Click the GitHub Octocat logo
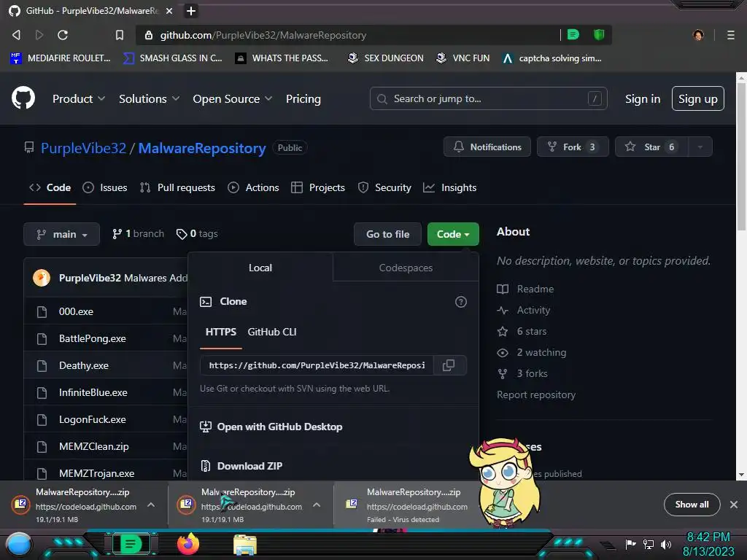 point(23,98)
